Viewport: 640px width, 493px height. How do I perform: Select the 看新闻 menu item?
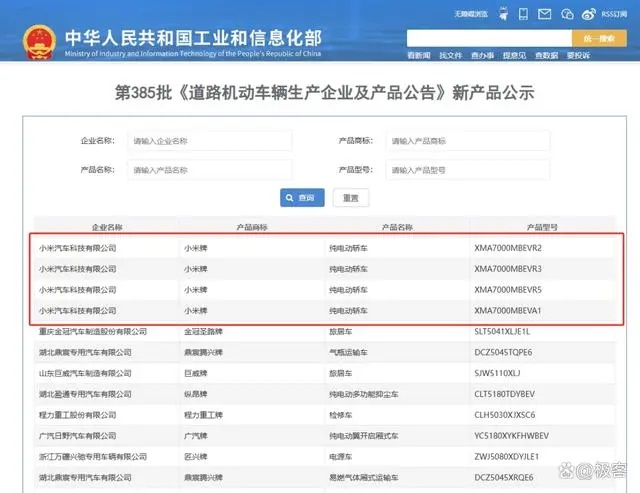(x=419, y=55)
